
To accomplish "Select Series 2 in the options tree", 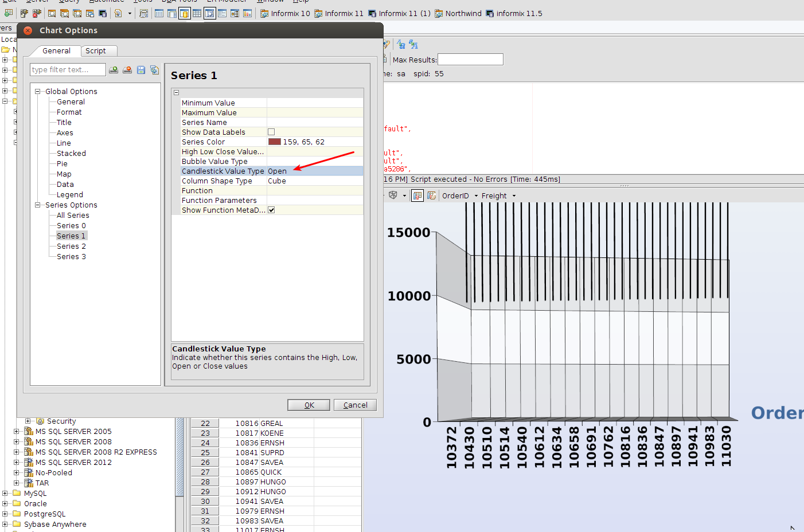I will [x=71, y=246].
